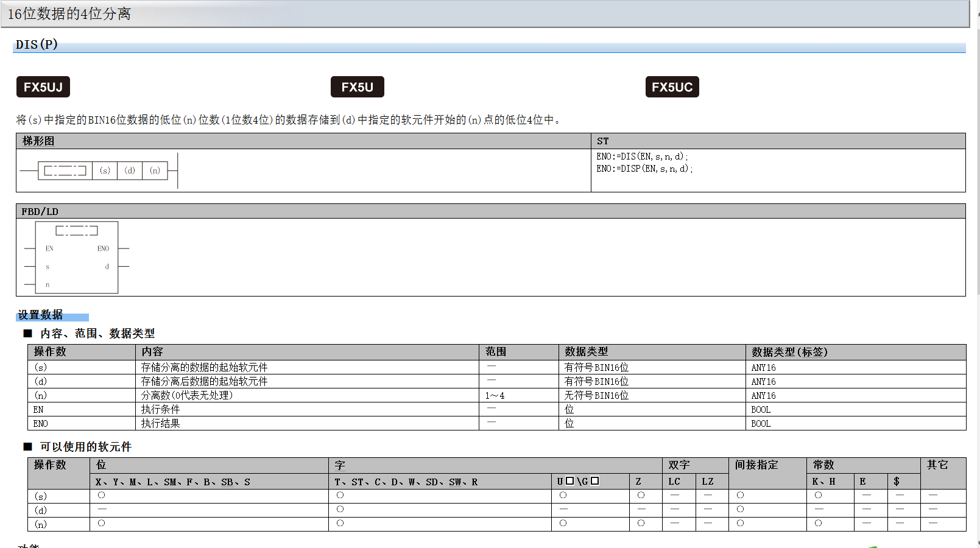Click the 16位数据的4位分离 title bar
Screen dimensions: 980x548
pyautogui.click(x=69, y=14)
